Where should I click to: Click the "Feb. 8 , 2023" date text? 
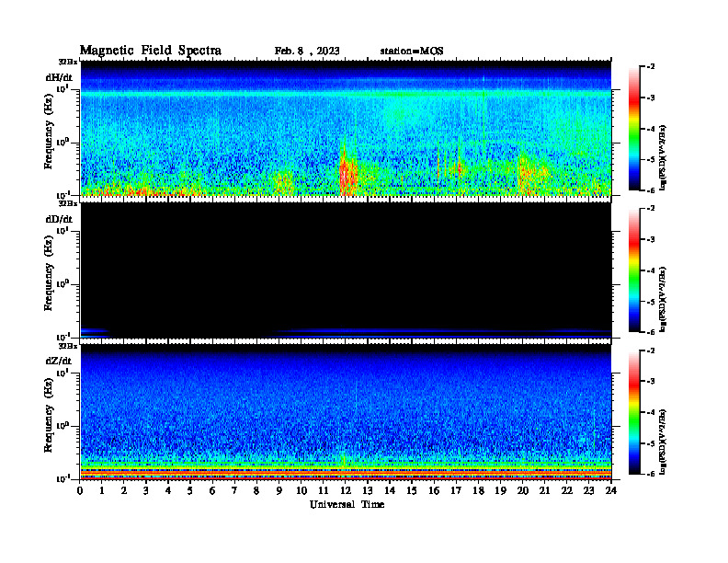[307, 52]
